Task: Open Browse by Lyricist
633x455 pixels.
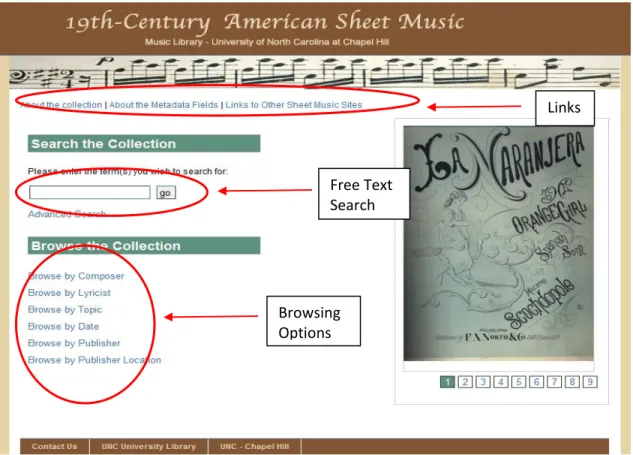Action: (69, 293)
